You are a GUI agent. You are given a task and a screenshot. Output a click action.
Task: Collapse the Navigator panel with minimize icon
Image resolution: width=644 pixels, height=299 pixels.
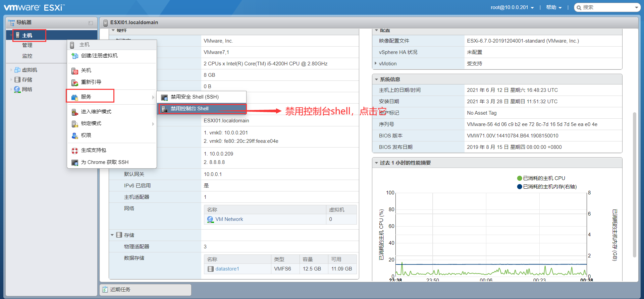point(91,23)
